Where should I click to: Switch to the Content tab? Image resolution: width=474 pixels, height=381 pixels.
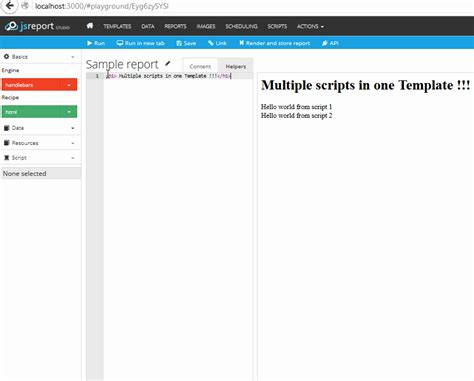pyautogui.click(x=200, y=66)
